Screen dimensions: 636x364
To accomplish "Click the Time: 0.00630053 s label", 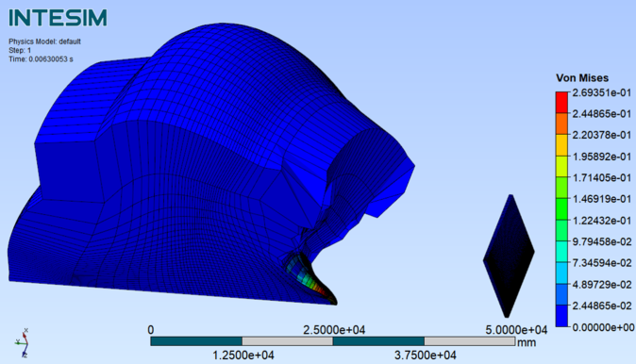I will (41, 59).
